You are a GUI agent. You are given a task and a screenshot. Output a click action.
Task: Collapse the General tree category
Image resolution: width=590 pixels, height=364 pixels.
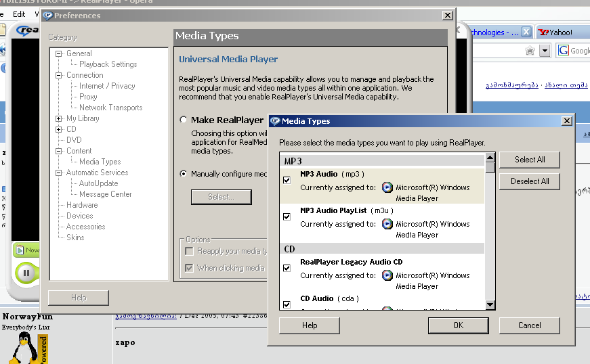click(59, 53)
